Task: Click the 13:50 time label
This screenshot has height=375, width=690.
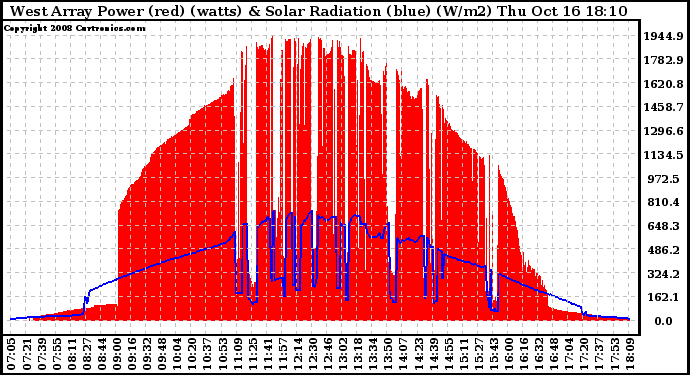Action: tap(387, 354)
